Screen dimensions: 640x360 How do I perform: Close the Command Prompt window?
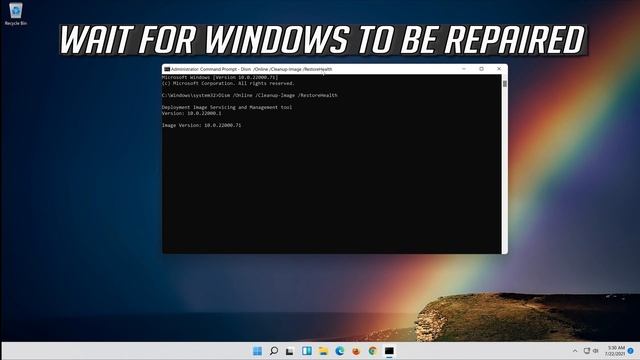[x=499, y=69]
